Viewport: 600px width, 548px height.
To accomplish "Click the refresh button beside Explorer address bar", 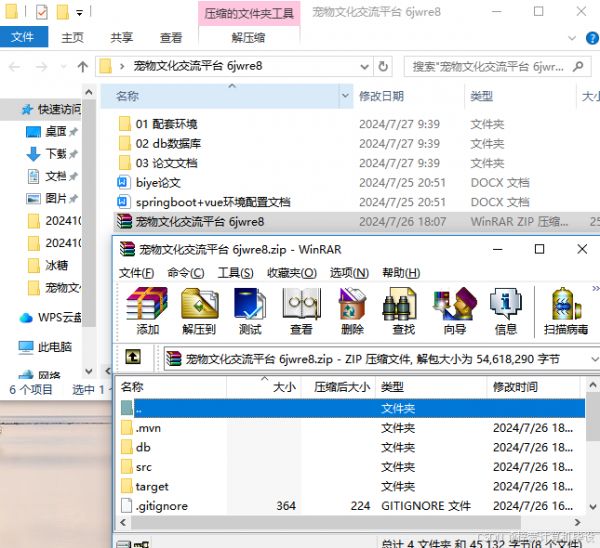I will point(383,67).
